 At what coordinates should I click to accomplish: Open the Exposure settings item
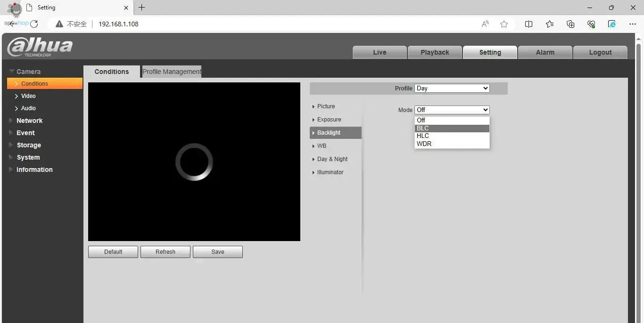tap(329, 120)
